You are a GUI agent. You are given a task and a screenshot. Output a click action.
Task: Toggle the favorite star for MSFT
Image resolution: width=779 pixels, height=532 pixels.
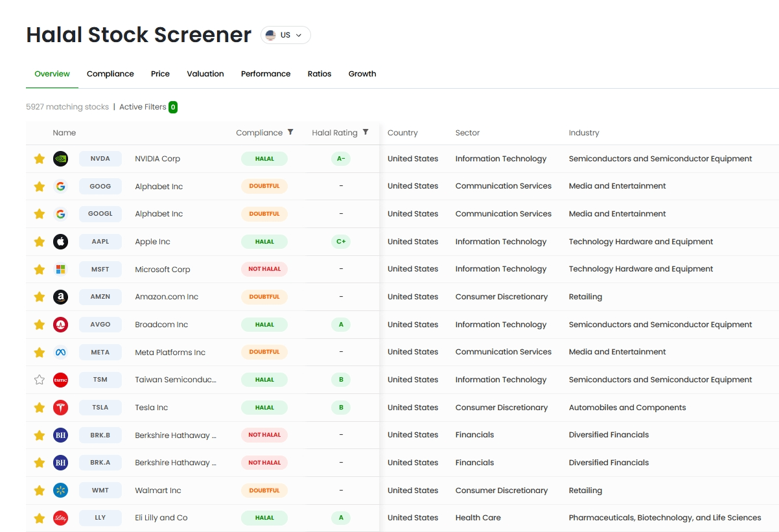40,269
